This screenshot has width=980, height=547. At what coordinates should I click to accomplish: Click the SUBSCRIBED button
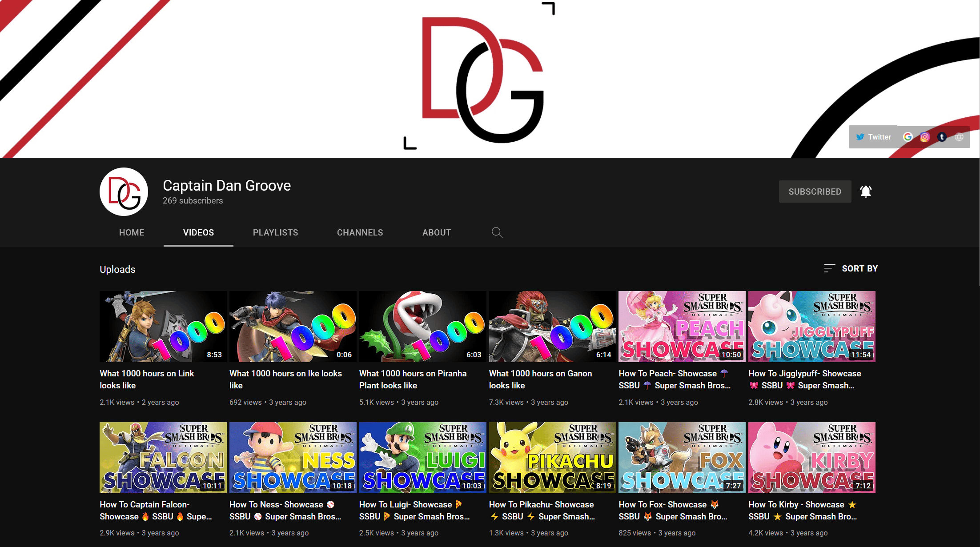[815, 192]
